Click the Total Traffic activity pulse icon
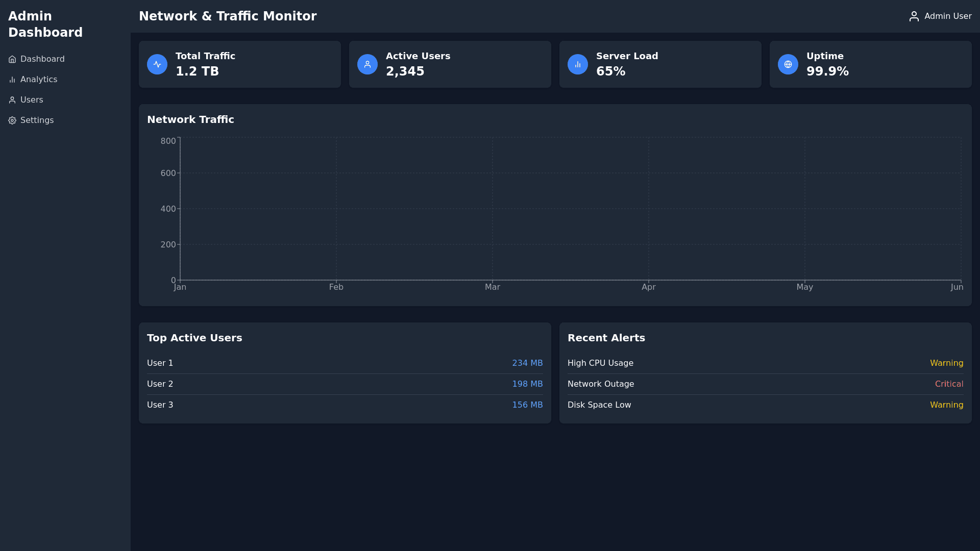The width and height of the screenshot is (980, 551). [157, 64]
